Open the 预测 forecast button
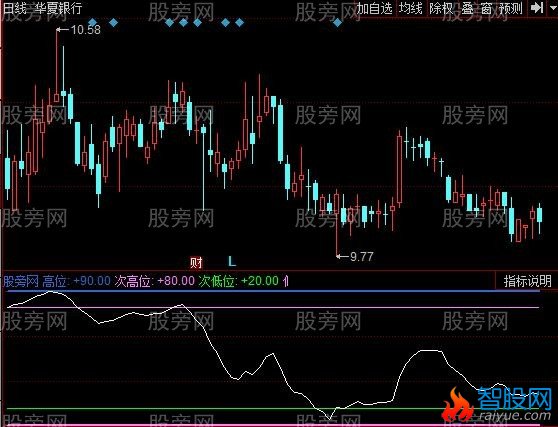 511,8
